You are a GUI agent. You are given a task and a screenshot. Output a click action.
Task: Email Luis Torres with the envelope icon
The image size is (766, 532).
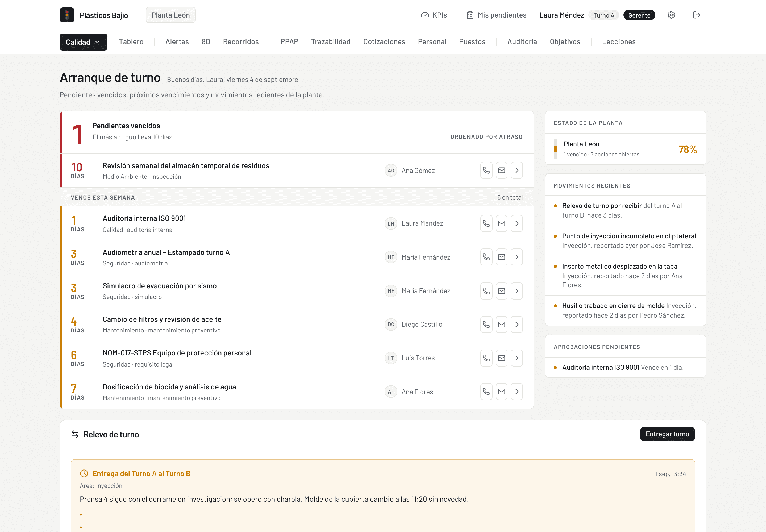point(501,358)
